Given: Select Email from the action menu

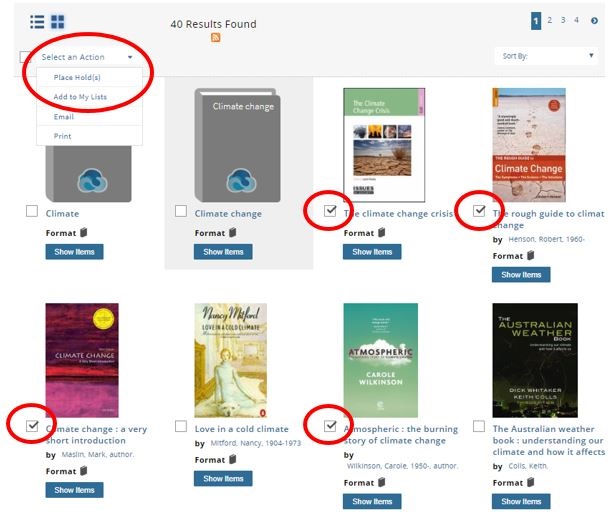Looking at the screenshot, I should click(x=64, y=117).
